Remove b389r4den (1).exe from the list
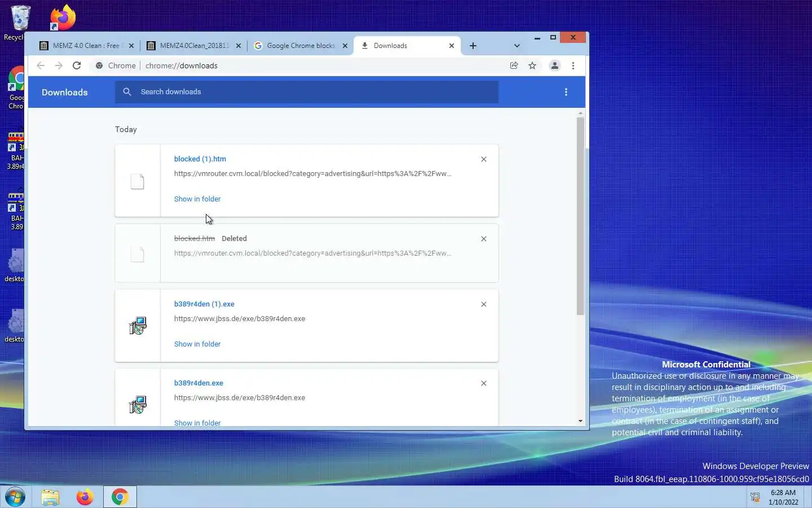 coord(484,304)
